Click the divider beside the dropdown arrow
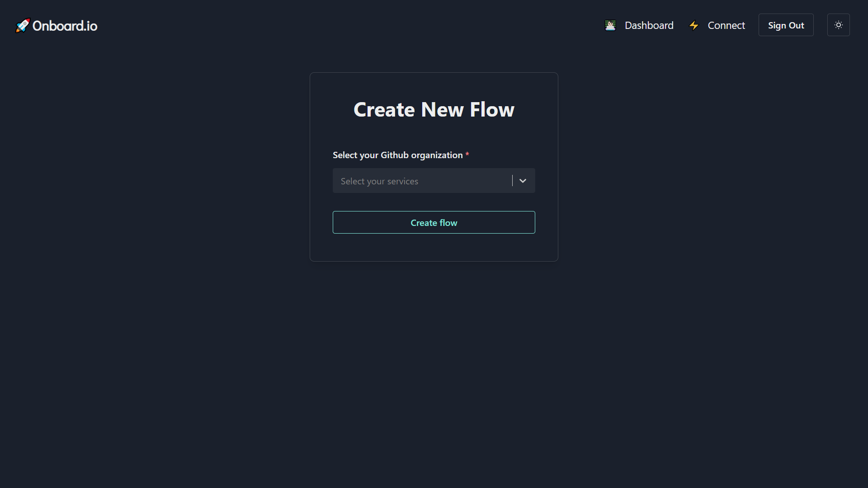Screen dimensions: 868x488 [512, 181]
